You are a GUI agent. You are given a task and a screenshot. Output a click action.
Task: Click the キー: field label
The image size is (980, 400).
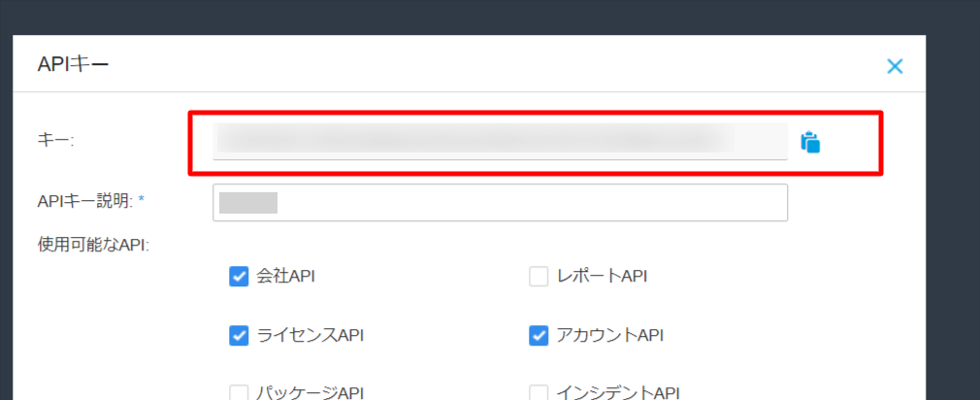point(55,140)
